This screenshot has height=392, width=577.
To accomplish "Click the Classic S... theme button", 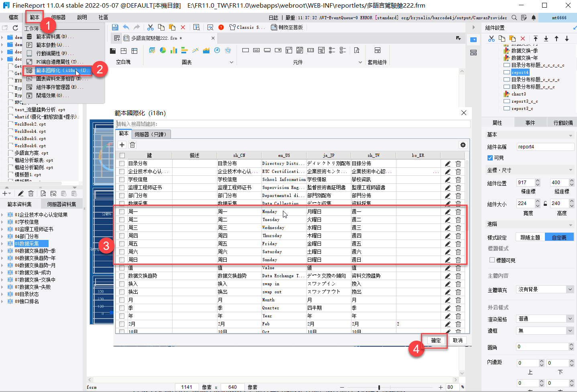I will (247, 27).
